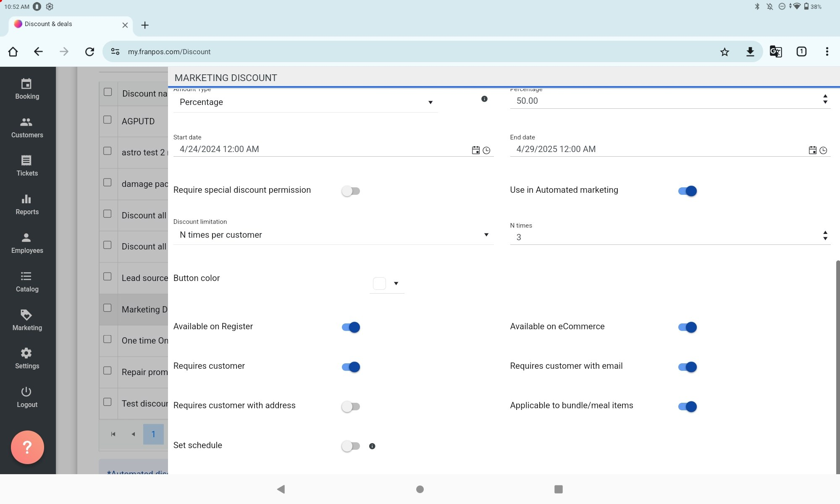Step the N times value spinner
Viewport: 840px width, 504px height.
(825, 236)
